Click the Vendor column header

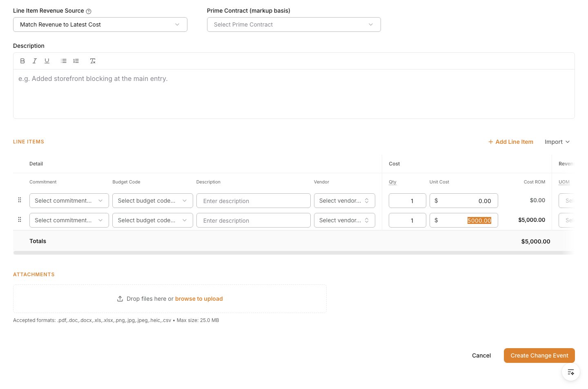pos(321,182)
